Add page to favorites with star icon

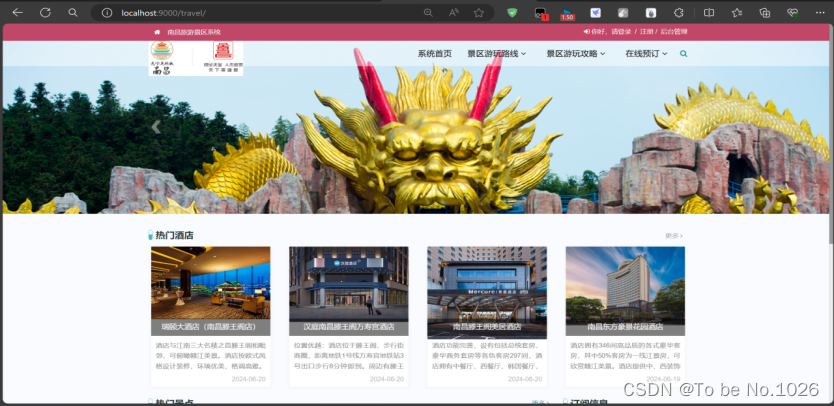pos(479,13)
